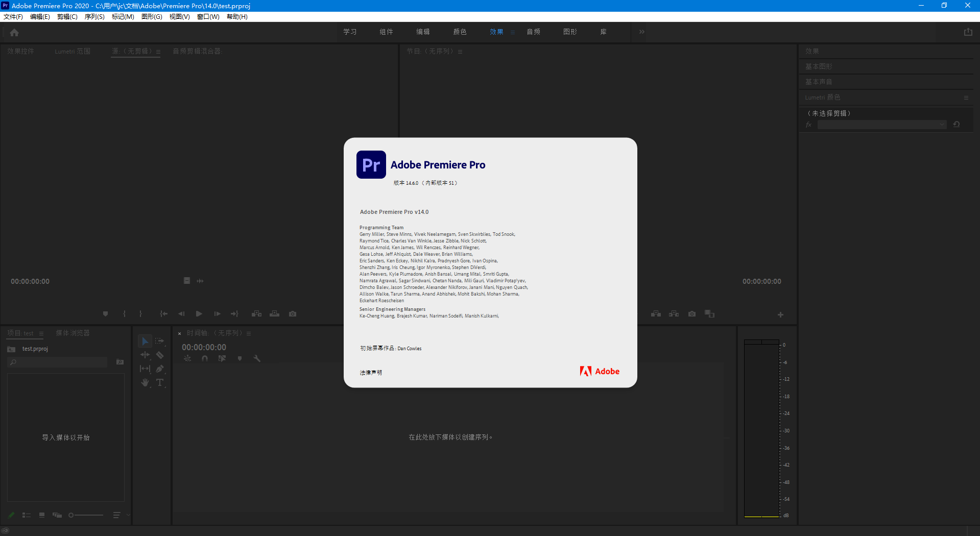This screenshot has width=980, height=536.
Task: Open the 窗口(W) menu
Action: [208, 17]
